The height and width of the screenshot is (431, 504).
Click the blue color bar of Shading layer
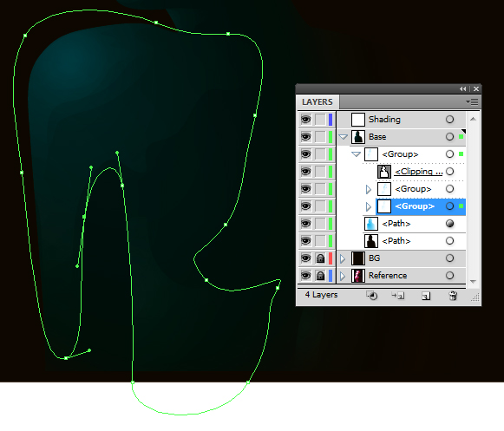point(331,119)
